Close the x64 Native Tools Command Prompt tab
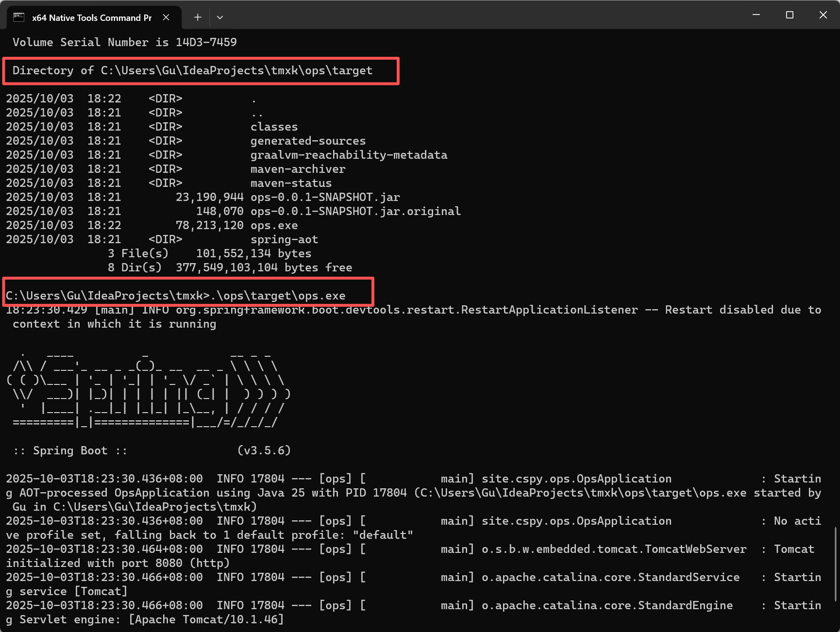The height and width of the screenshot is (632, 840). [x=166, y=17]
